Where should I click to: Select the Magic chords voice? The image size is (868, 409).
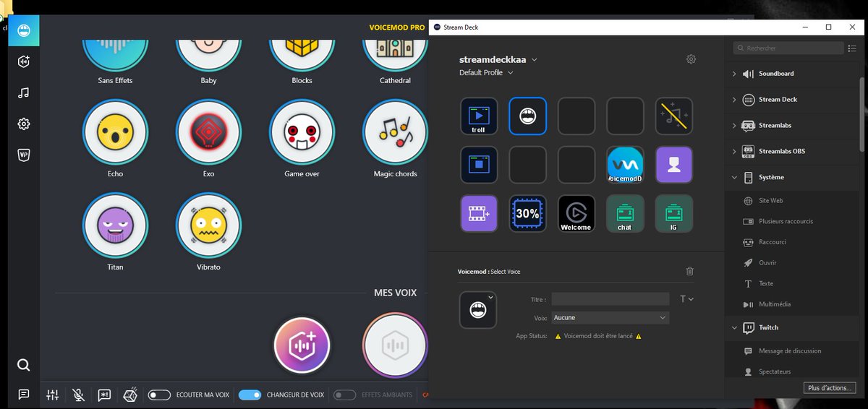(395, 132)
